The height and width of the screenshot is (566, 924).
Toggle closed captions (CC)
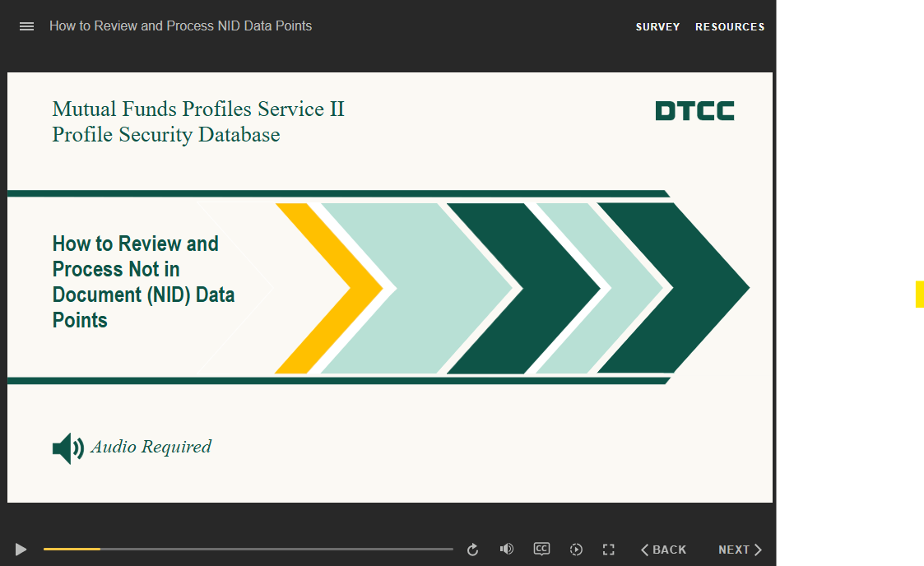point(541,549)
